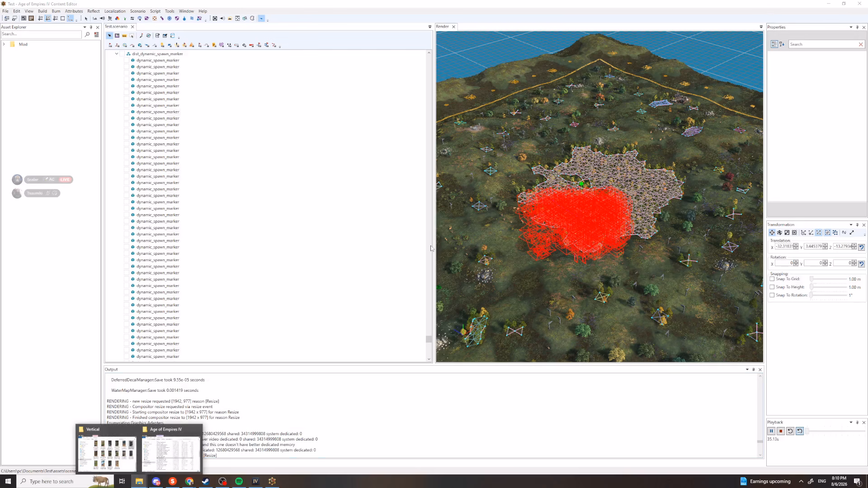Switch to the Test.scenario tab
This screenshot has width=868, height=488.
116,27
